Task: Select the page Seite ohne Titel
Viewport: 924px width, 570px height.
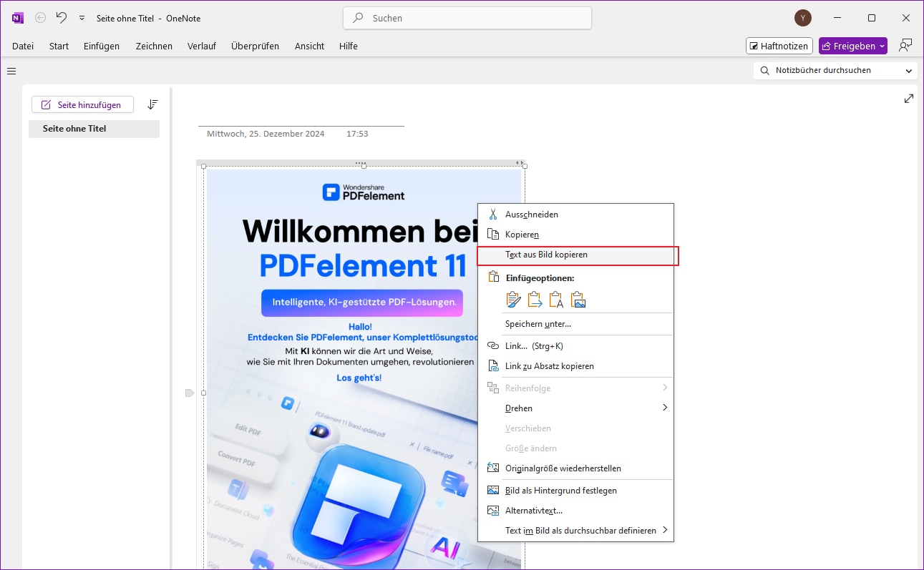Action: 94,129
